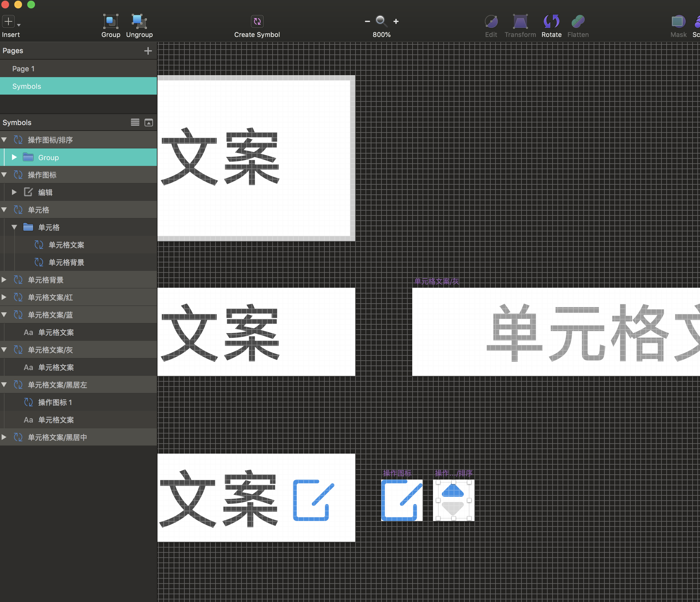Add a new page with plus icon
Viewport: 700px width, 602px height.
click(x=148, y=51)
